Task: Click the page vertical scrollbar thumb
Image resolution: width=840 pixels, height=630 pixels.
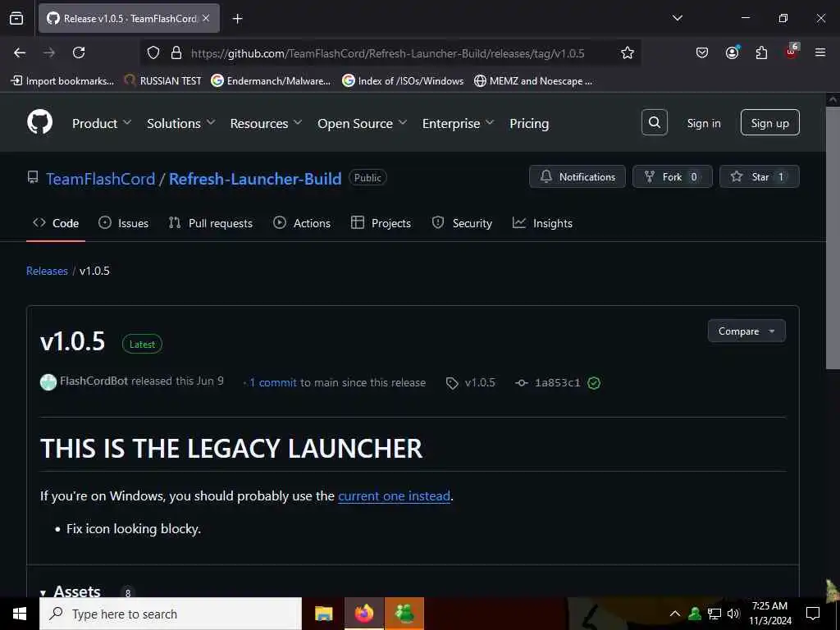Action: tap(833, 239)
